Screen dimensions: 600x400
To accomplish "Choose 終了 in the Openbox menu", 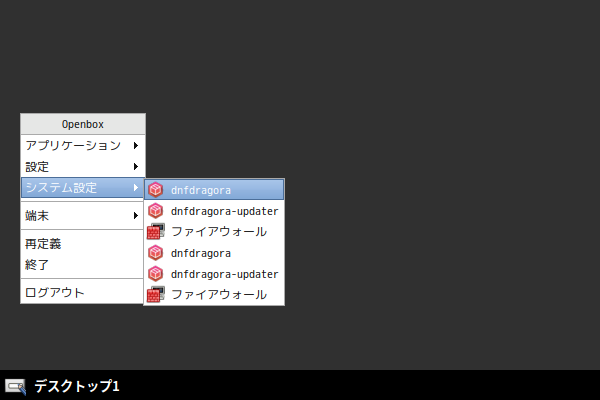I will click(x=83, y=264).
